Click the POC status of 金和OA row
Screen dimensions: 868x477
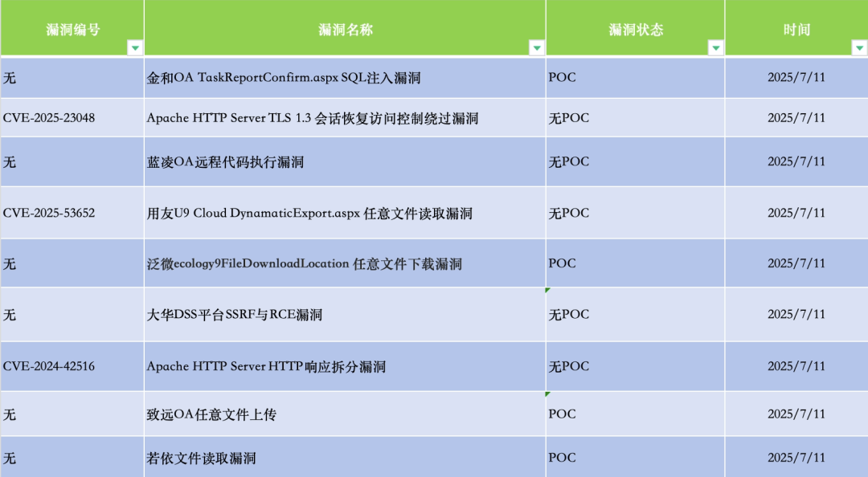tap(636, 77)
